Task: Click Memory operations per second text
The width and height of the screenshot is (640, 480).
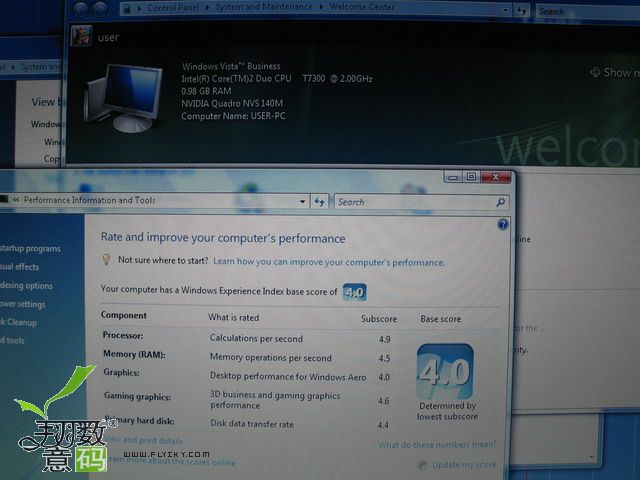Action: [x=271, y=358]
